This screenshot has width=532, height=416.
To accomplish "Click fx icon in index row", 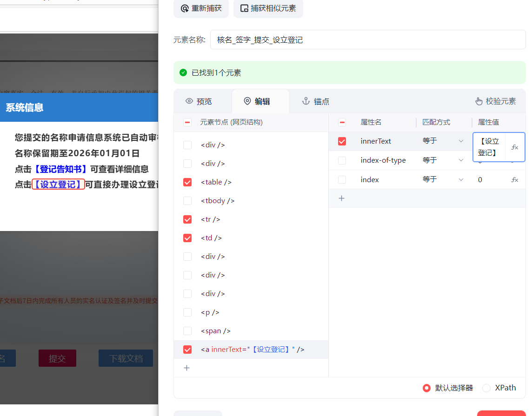I will [515, 180].
